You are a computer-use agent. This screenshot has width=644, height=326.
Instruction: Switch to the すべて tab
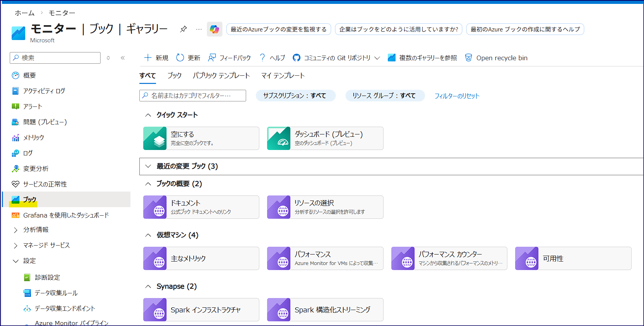coord(148,76)
